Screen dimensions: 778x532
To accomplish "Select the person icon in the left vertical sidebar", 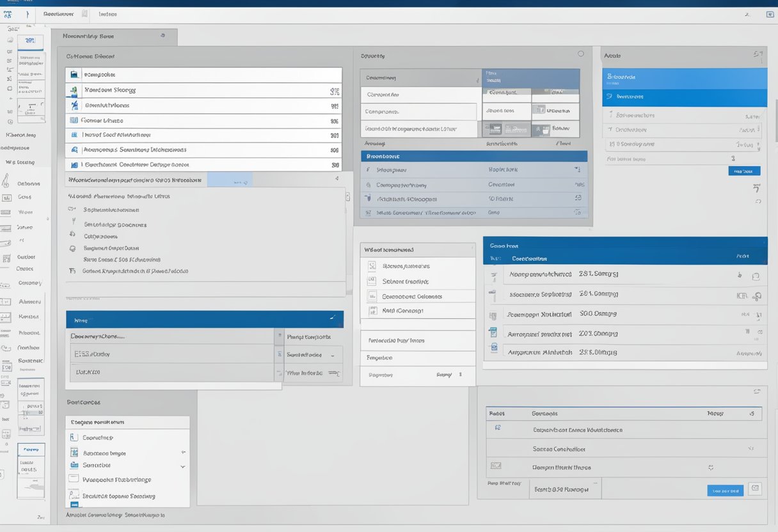I will pyautogui.click(x=6, y=183).
